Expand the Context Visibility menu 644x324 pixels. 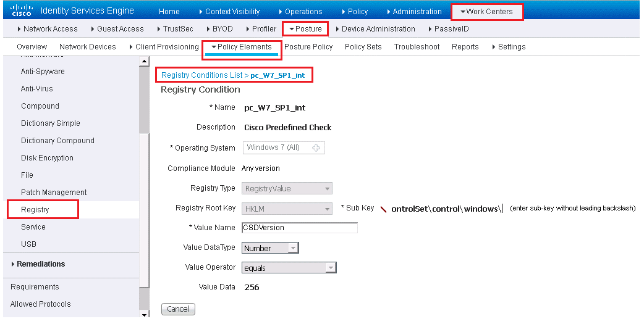tap(229, 12)
